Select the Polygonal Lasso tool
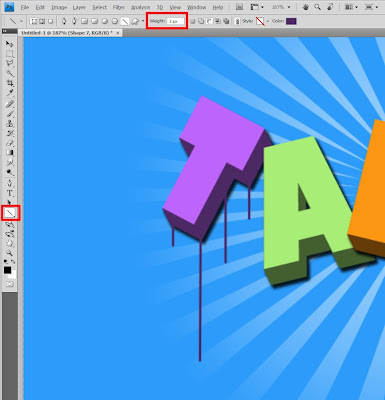The width and height of the screenshot is (385, 400). tap(10, 64)
